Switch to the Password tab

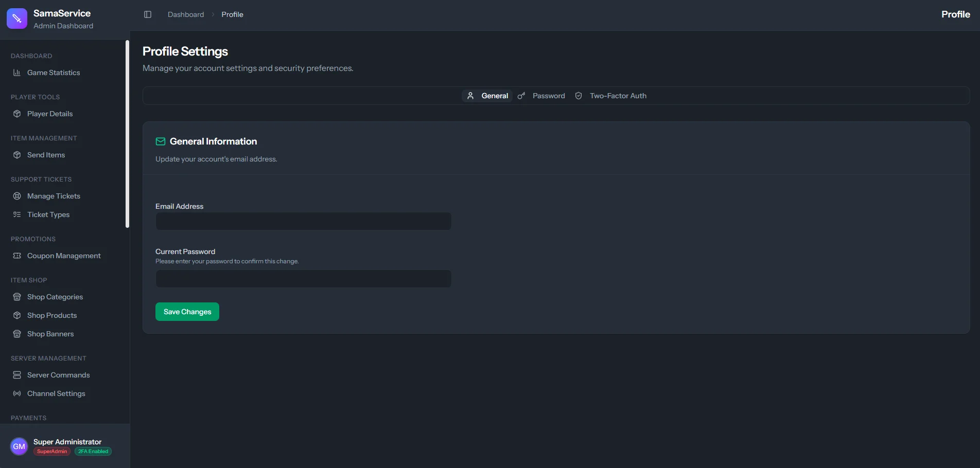pyautogui.click(x=541, y=96)
